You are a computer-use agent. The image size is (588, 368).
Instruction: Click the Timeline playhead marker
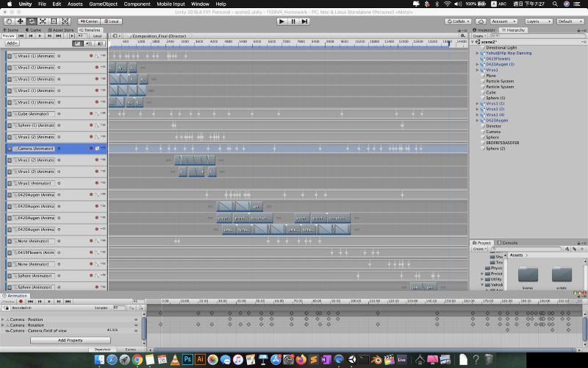(x=450, y=43)
